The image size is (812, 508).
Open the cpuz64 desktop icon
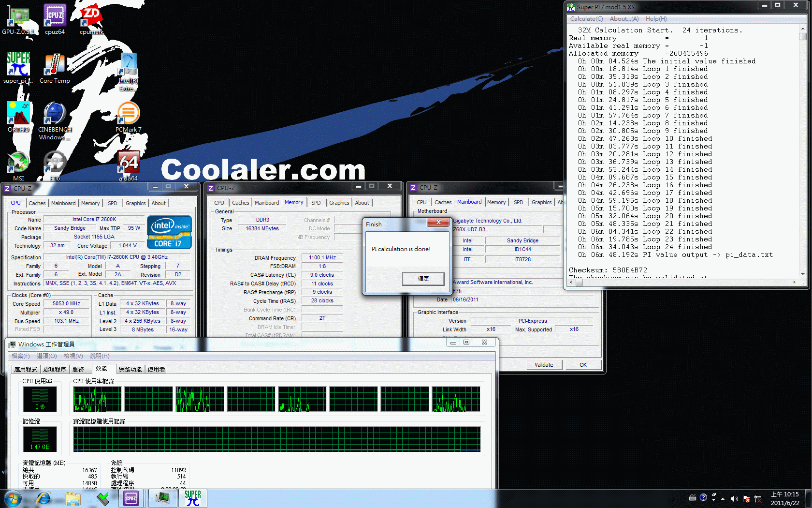(55, 19)
